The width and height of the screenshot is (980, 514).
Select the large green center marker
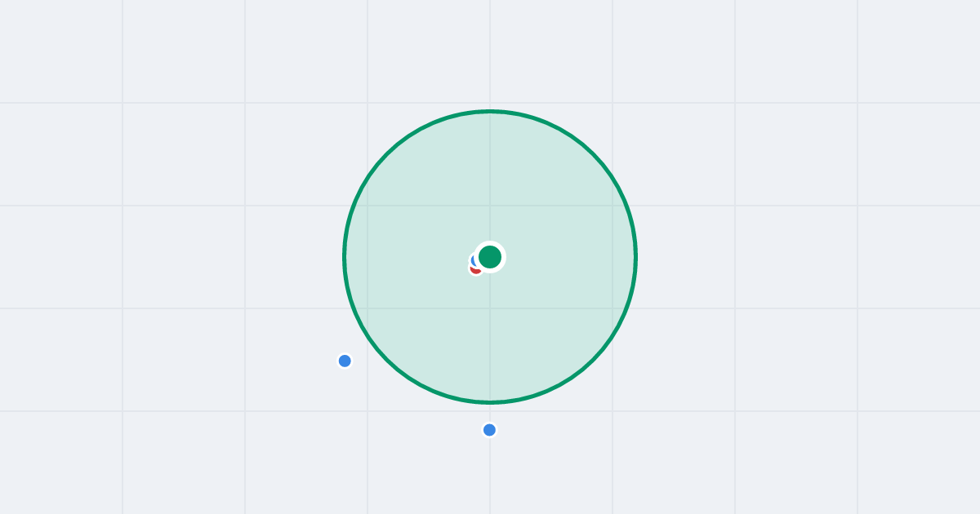(490, 257)
